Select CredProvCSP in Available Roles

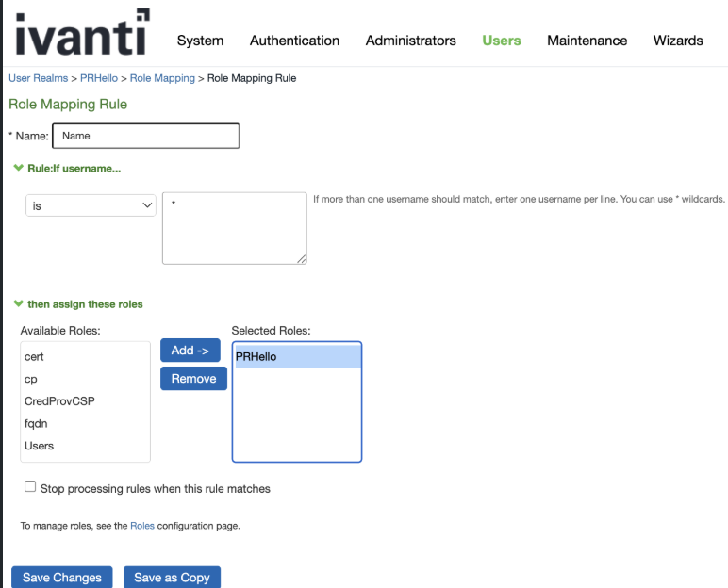click(x=59, y=401)
